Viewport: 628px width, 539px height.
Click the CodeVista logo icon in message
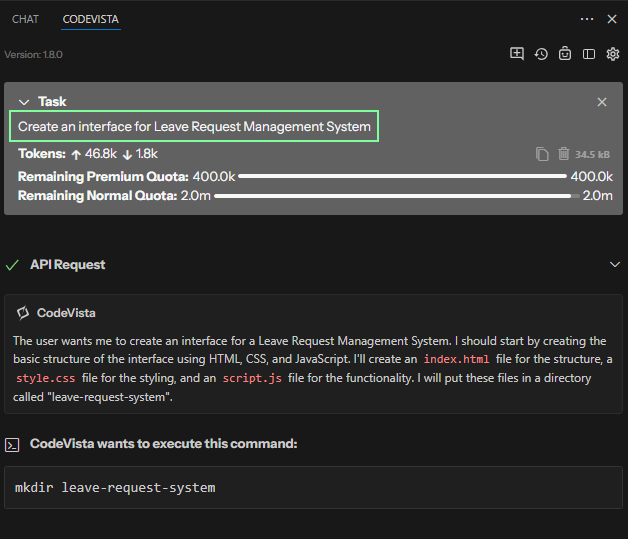23,313
